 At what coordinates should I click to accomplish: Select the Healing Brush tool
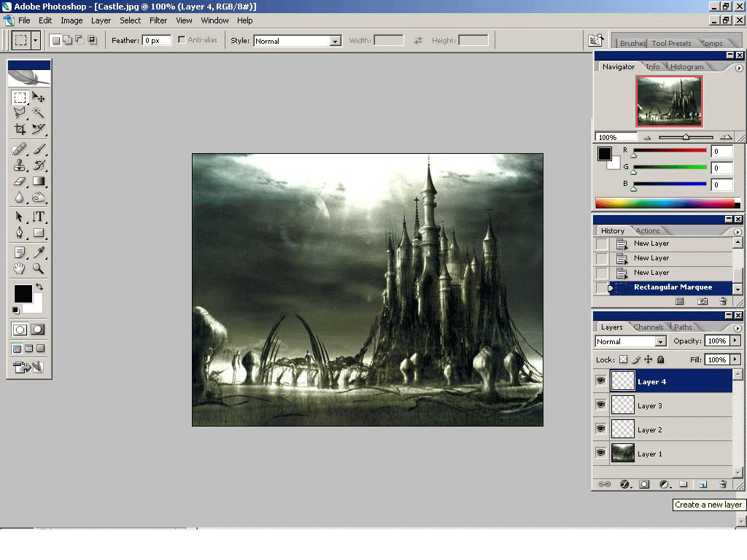20,149
